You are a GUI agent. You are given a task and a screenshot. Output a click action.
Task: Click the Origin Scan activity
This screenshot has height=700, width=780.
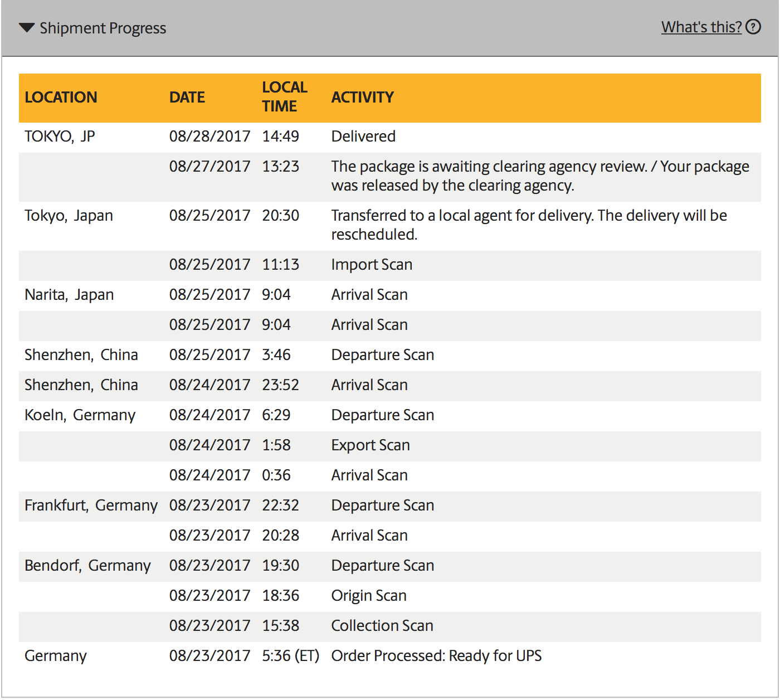pyautogui.click(x=369, y=595)
